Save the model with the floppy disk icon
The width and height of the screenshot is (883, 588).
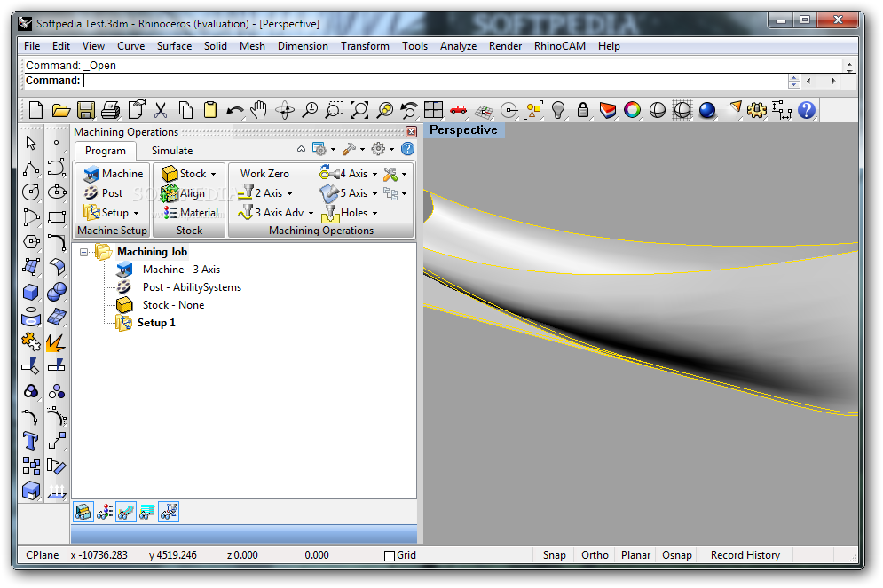(85, 110)
